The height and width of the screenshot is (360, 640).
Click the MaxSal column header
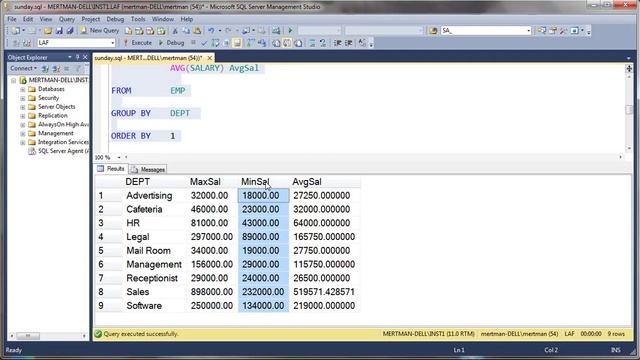tap(212, 182)
